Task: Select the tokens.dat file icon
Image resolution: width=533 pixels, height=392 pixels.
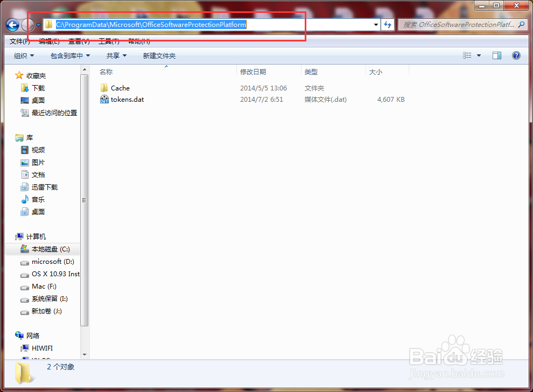Action: tap(104, 99)
